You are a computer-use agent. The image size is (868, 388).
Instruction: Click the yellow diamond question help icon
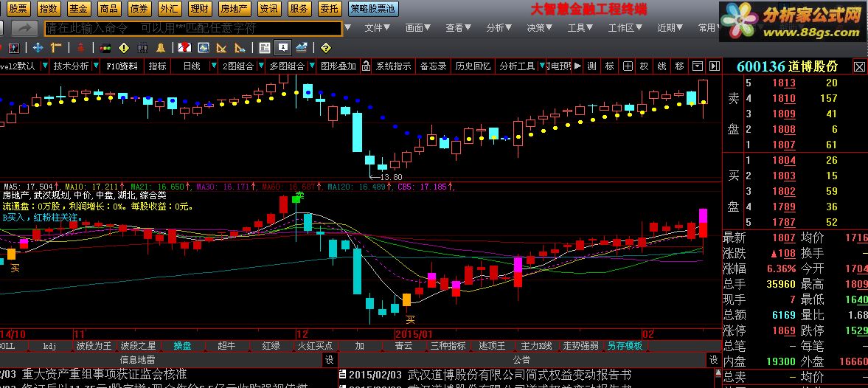pos(325,48)
